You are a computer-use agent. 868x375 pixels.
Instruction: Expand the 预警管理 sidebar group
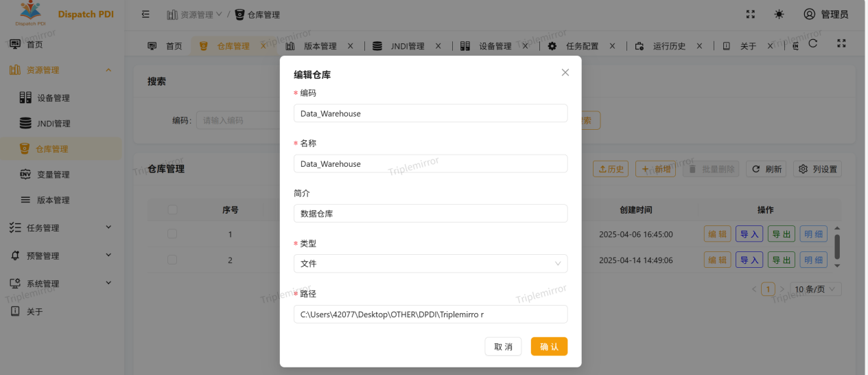coord(60,255)
